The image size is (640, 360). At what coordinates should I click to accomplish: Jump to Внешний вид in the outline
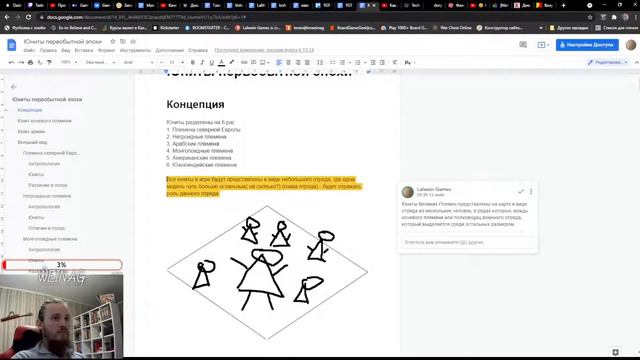pyautogui.click(x=32, y=142)
